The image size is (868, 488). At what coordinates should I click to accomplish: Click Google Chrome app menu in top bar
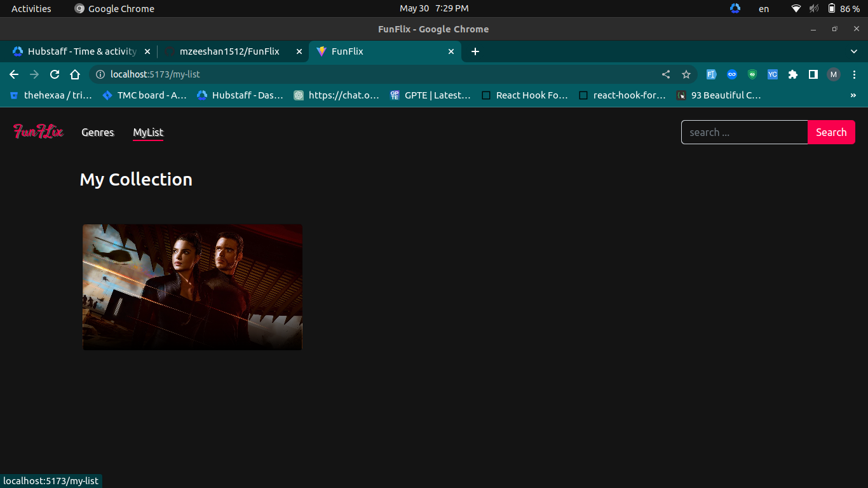click(x=114, y=8)
